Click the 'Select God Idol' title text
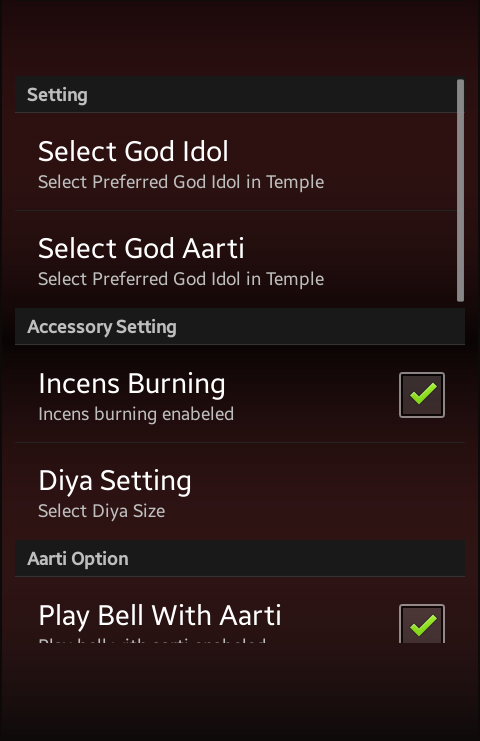 coord(133,152)
